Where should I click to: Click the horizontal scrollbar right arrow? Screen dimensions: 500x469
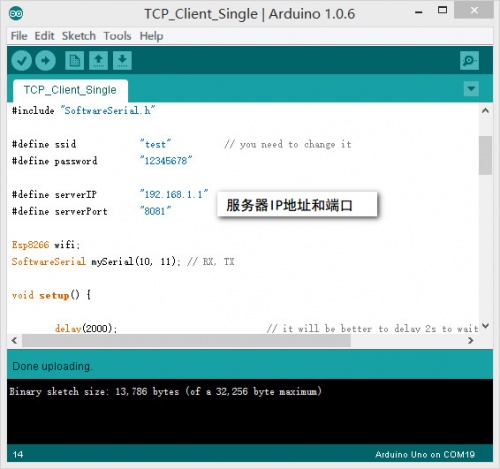click(x=471, y=341)
